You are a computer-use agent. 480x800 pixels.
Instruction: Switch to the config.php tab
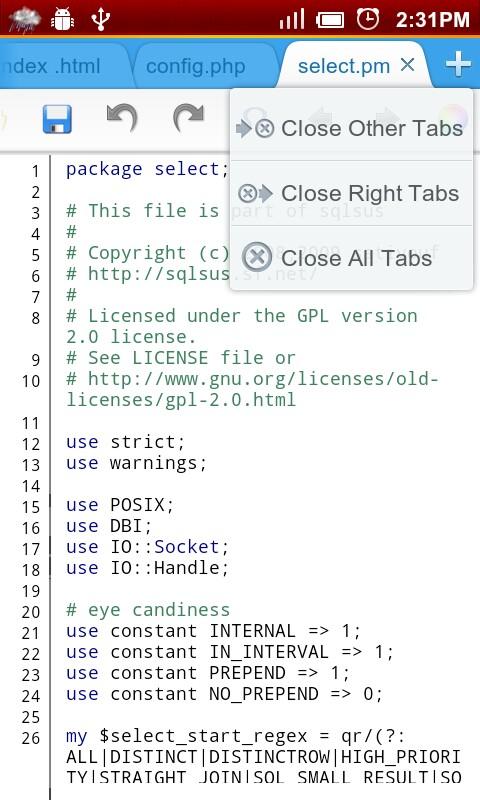tap(196, 66)
